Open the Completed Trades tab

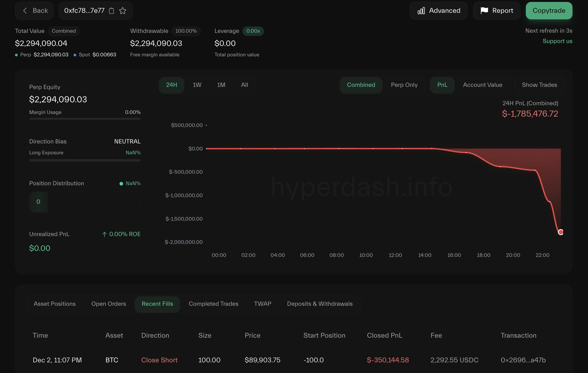tap(213, 304)
